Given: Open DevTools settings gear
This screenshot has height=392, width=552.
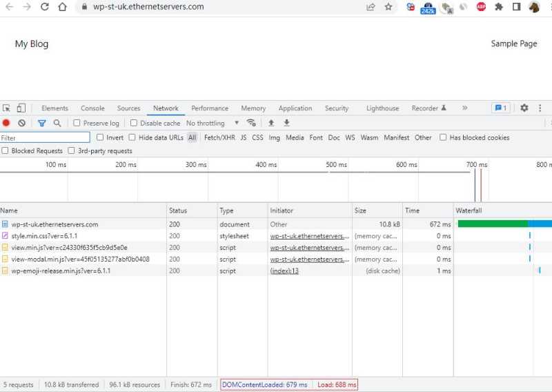Looking at the screenshot, I should pos(524,108).
